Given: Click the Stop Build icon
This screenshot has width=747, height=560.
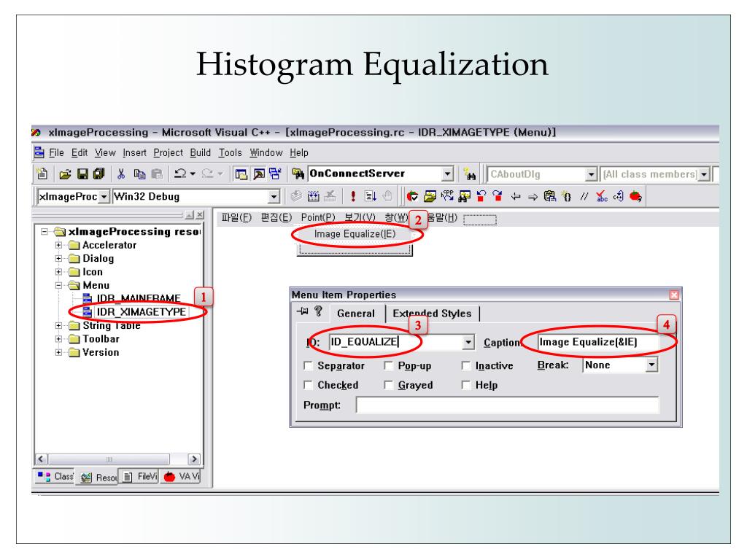Looking at the screenshot, I should pyautogui.click(x=330, y=196).
